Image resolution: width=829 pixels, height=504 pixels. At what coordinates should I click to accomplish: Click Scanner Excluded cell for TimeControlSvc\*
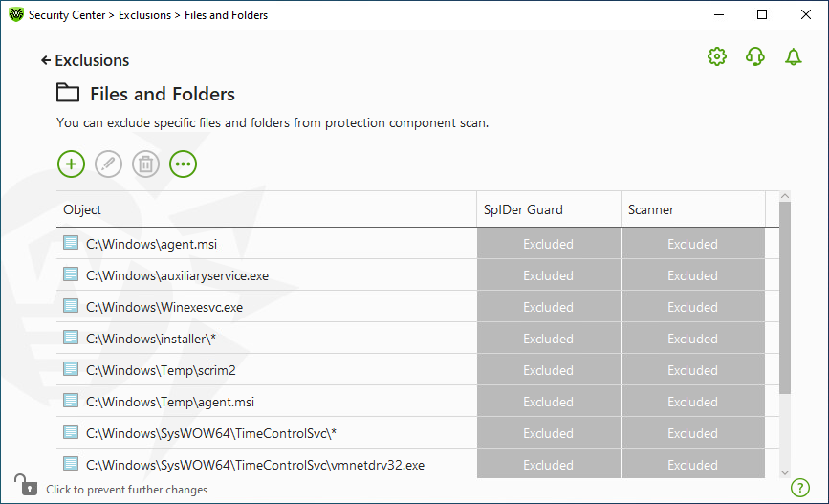[x=693, y=433]
